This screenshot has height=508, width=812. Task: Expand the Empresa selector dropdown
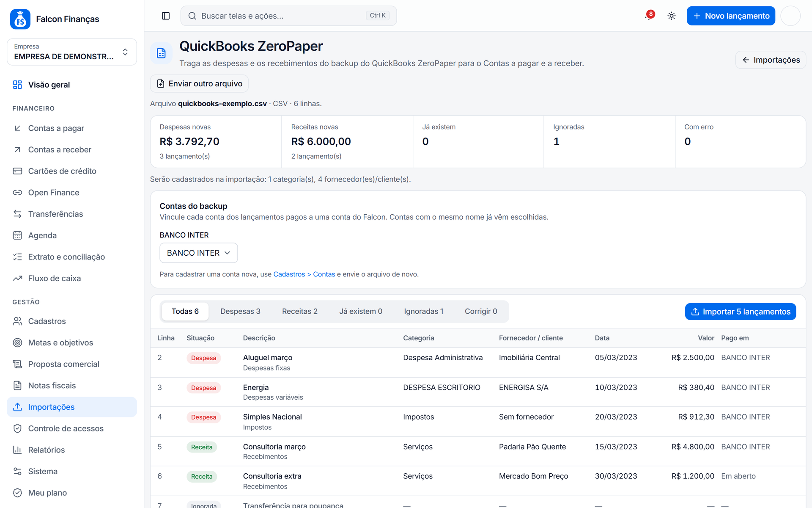click(x=72, y=52)
